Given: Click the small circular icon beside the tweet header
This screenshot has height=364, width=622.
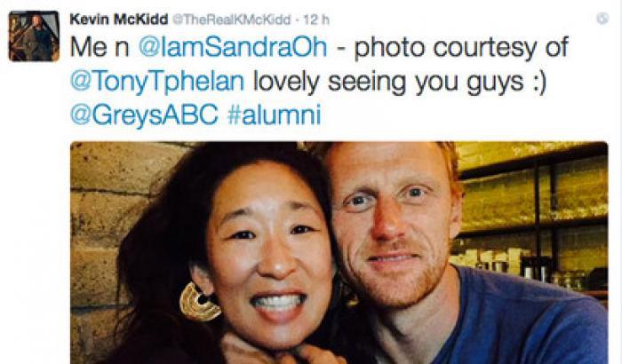Looking at the screenshot, I should (x=602, y=19).
